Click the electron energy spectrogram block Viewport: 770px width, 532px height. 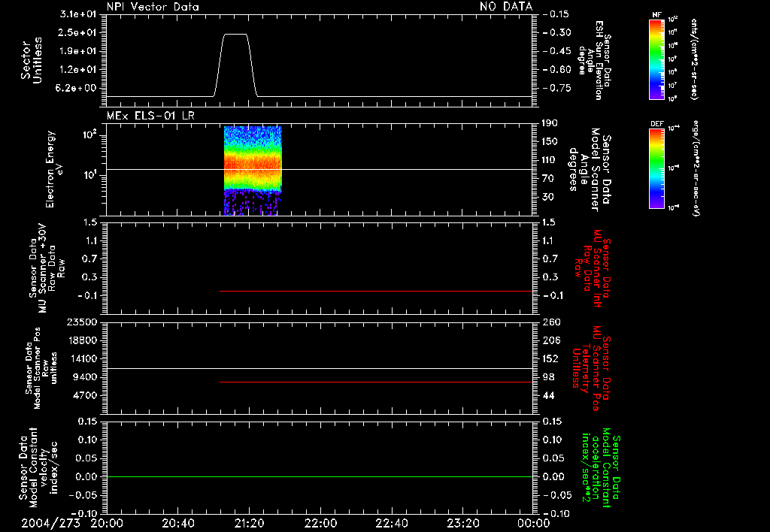253,171
